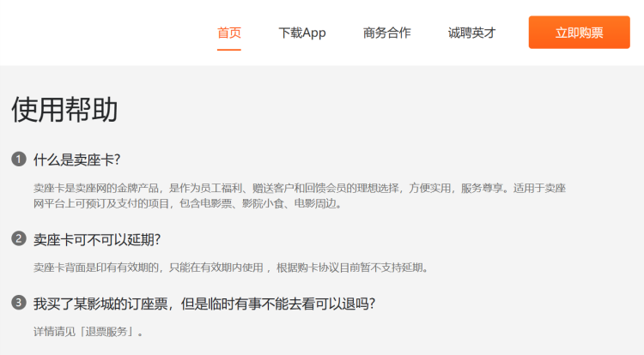Select the question 卖座卡可不可以延期?
Image resolution: width=644 pixels, height=355 pixels.
(96, 239)
